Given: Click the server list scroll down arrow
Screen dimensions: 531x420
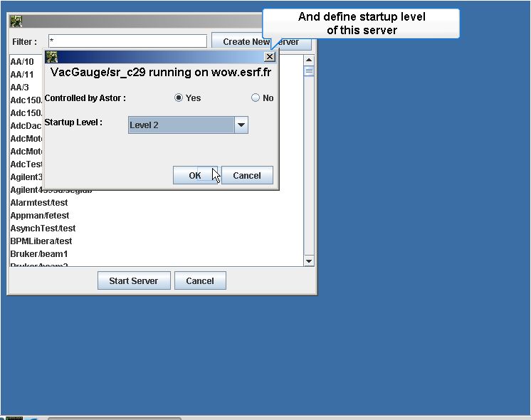Looking at the screenshot, I should [309, 261].
